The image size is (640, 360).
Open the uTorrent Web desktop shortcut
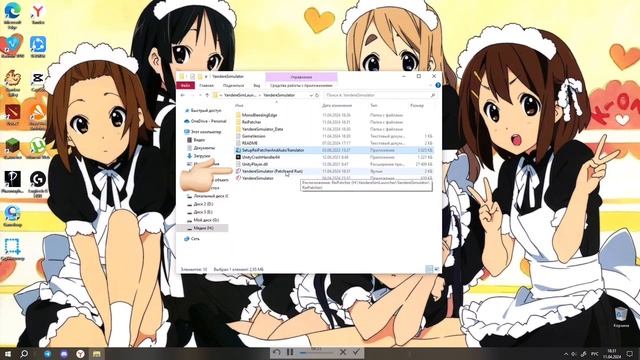(38, 148)
